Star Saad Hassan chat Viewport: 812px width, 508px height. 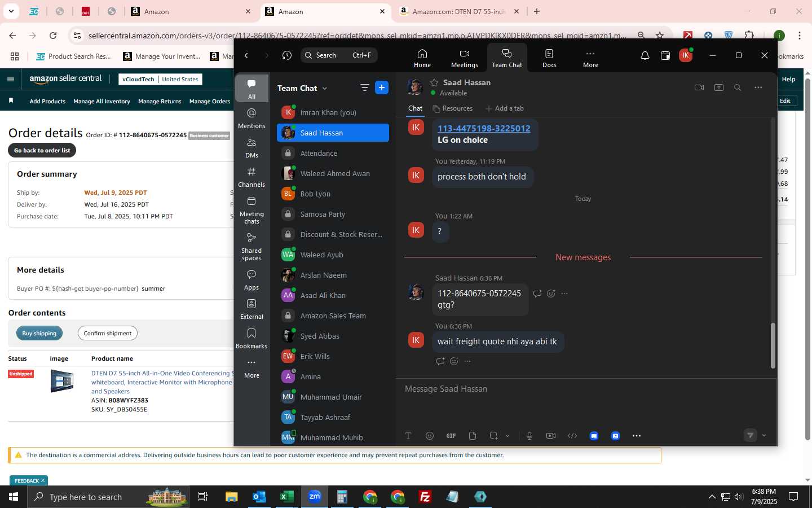pyautogui.click(x=434, y=82)
